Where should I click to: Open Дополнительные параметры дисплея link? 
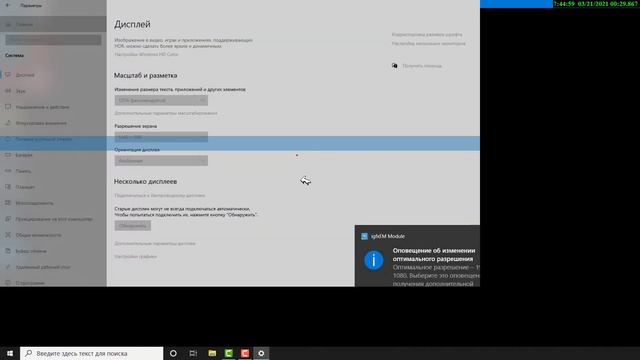[155, 243]
